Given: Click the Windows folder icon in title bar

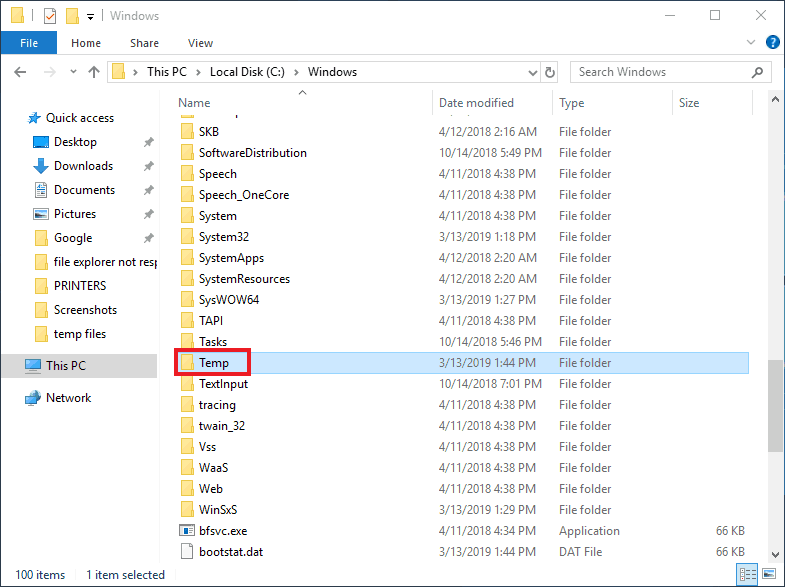Looking at the screenshot, I should coord(18,16).
